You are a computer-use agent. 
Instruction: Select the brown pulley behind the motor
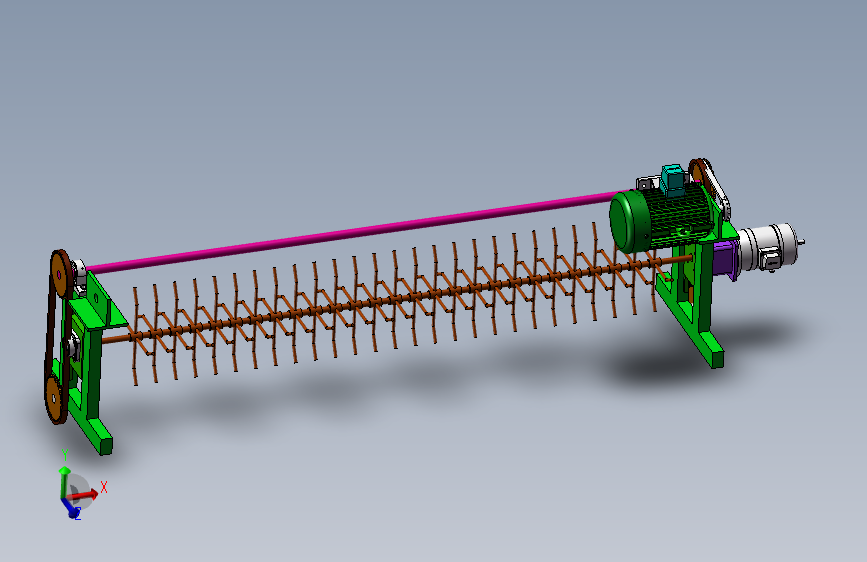701,174
